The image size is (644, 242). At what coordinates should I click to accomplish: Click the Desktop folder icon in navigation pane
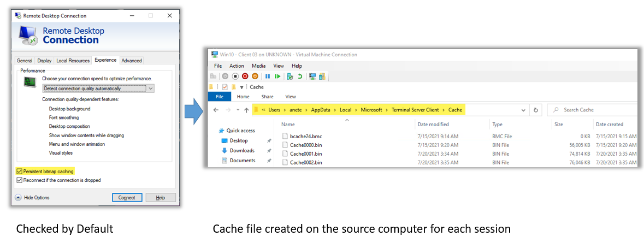pos(224,140)
